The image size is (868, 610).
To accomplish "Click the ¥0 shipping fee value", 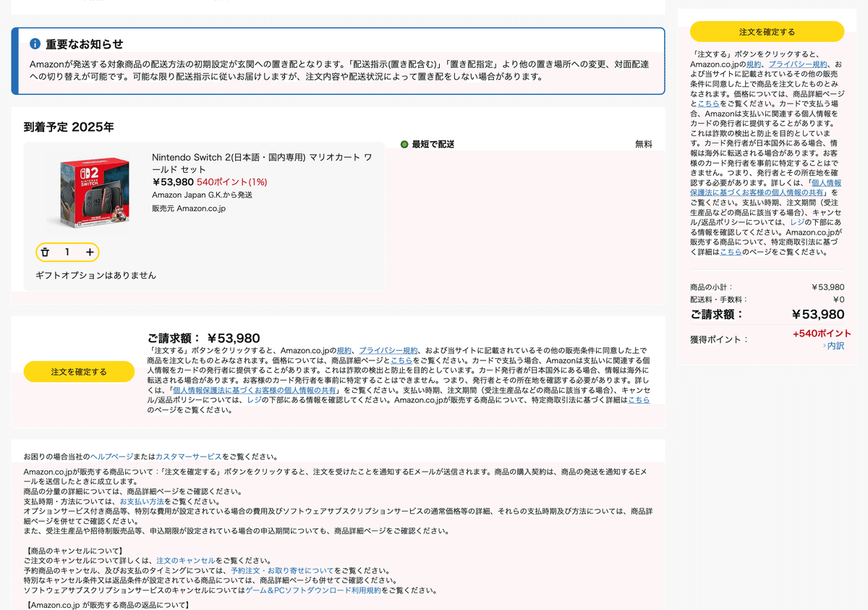I will coord(838,300).
